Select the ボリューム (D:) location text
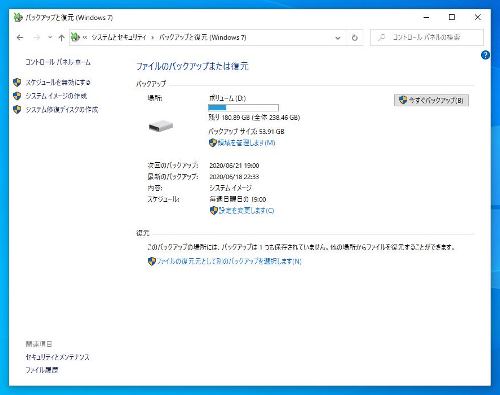The width and height of the screenshot is (500, 395). [228, 98]
